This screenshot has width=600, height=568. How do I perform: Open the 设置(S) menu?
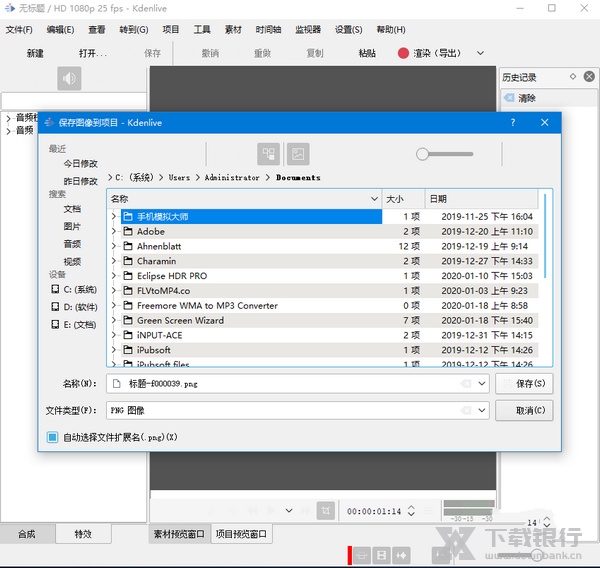[x=348, y=29]
